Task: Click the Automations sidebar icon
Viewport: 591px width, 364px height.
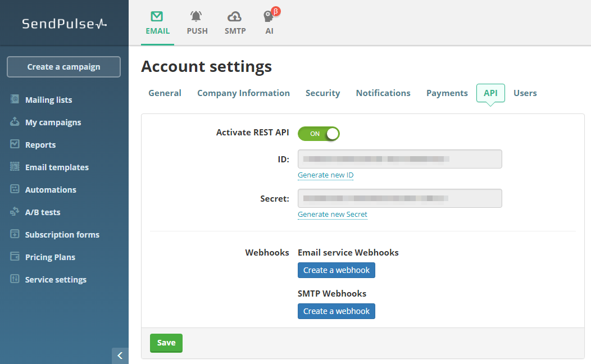Action: tap(15, 189)
